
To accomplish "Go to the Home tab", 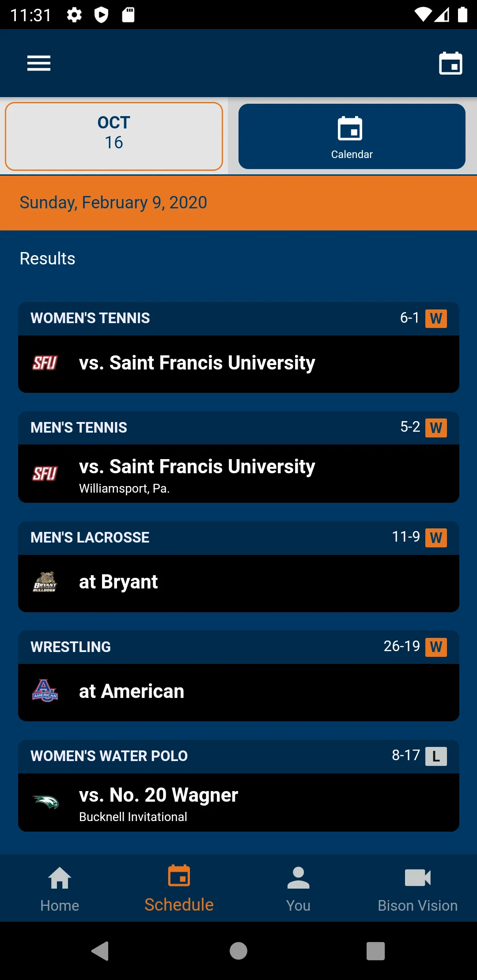I will click(60, 888).
